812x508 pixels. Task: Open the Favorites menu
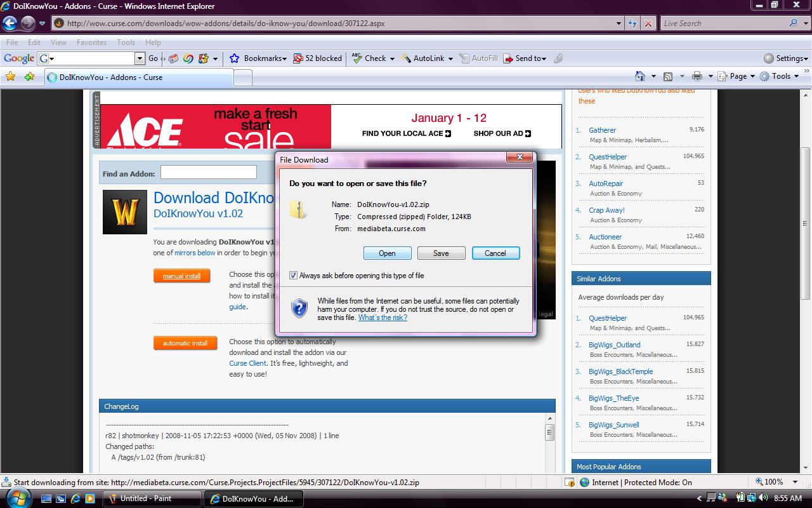(92, 43)
